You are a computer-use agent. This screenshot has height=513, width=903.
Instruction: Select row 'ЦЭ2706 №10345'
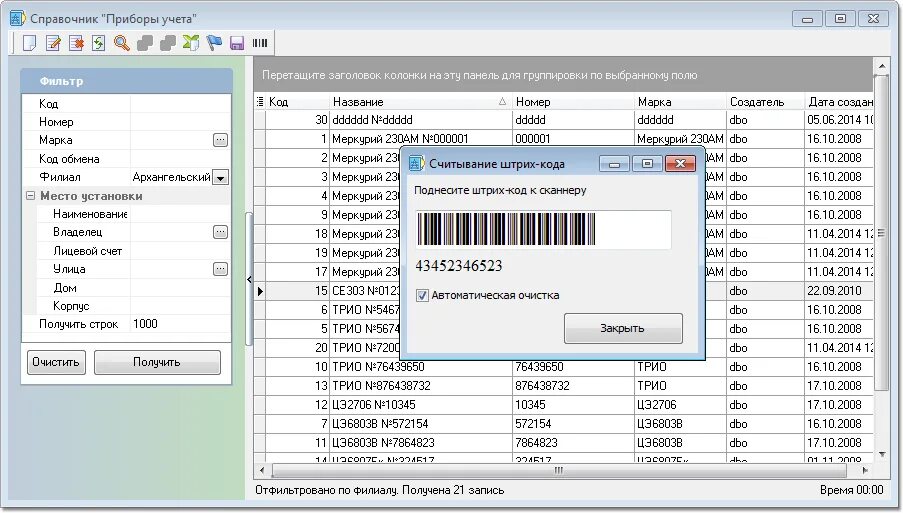coord(564,405)
